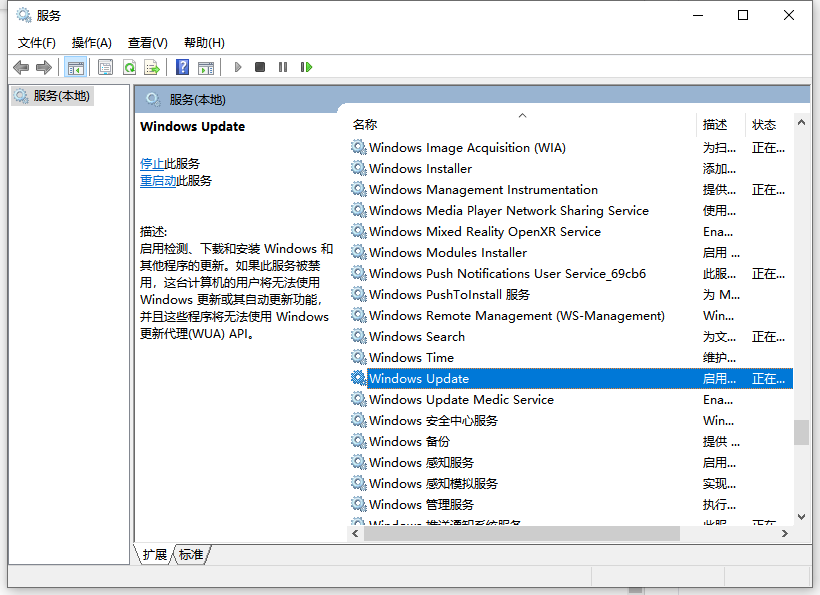Restart the service with the rightmost playback icon
The width and height of the screenshot is (820, 595).
tap(307, 66)
